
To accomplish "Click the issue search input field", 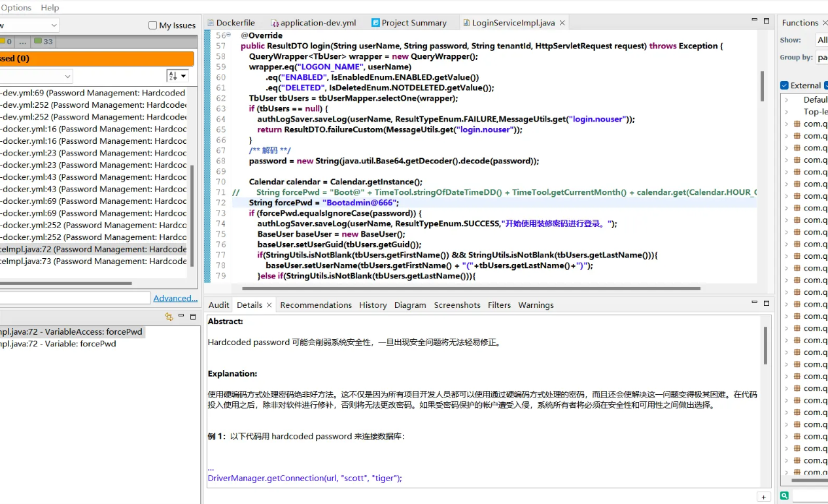I will [x=75, y=298].
